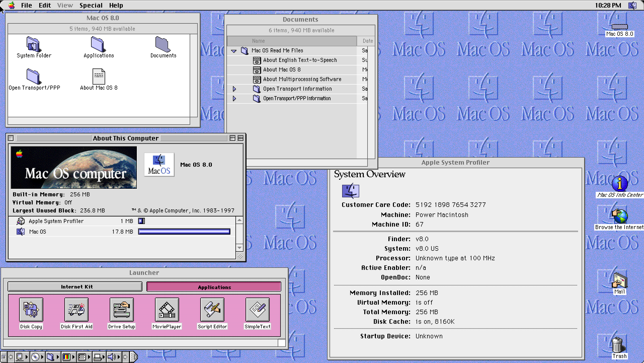644x363 pixels.
Task: Expand the Open Transport Information folder
Action: point(235,89)
